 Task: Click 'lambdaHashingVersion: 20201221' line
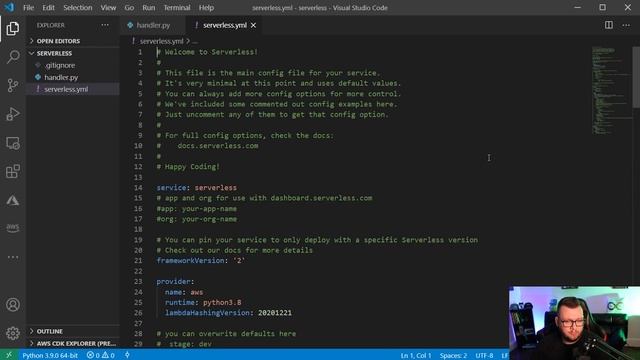click(228, 313)
